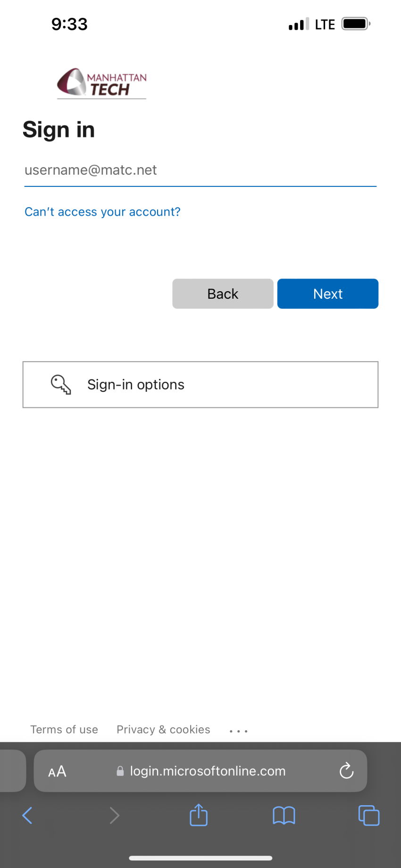Tap the Manhattan Tech logo

pos(101,84)
